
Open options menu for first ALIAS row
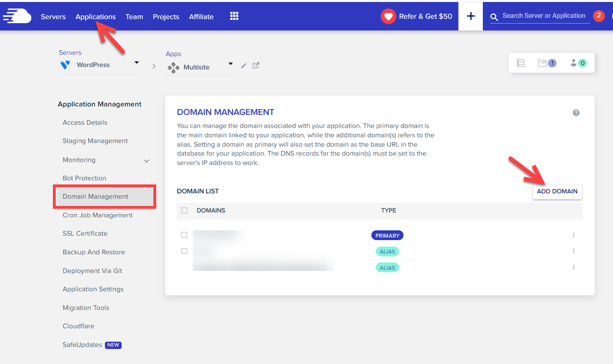574,251
